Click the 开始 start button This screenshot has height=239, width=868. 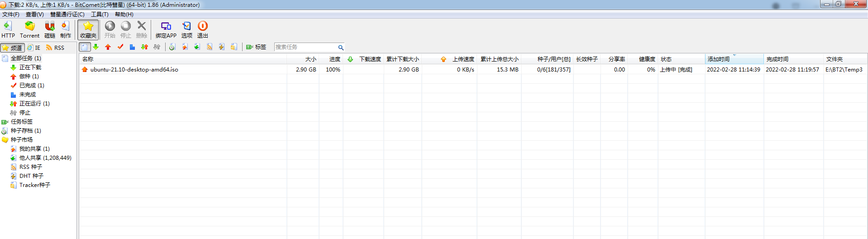point(110,30)
